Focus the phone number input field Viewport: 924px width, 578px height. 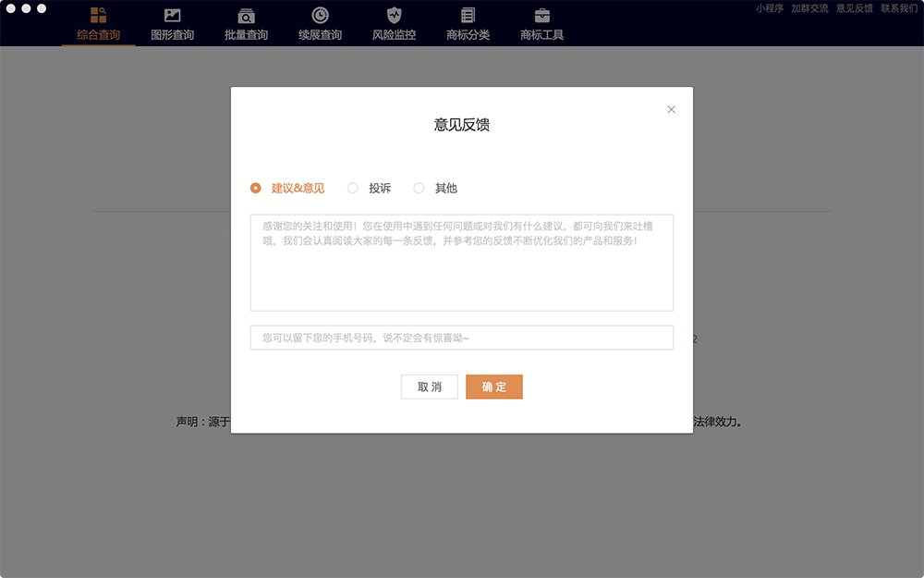pyautogui.click(x=461, y=338)
